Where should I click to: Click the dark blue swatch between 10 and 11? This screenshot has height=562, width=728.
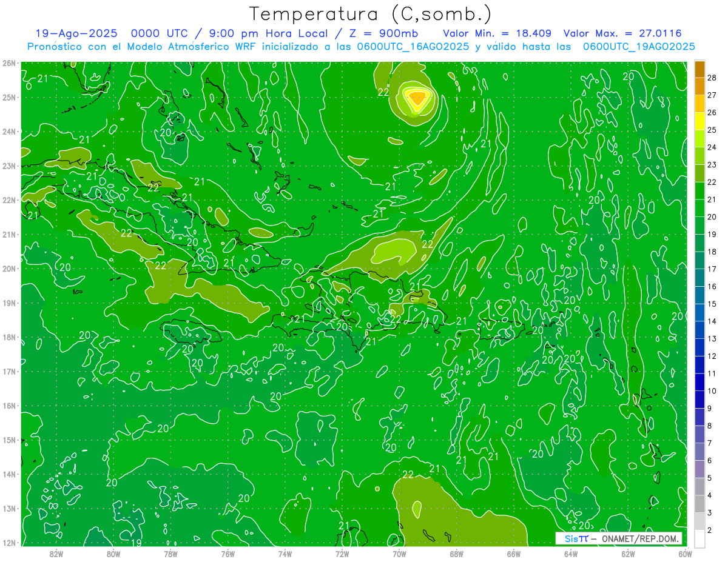[x=699, y=383]
